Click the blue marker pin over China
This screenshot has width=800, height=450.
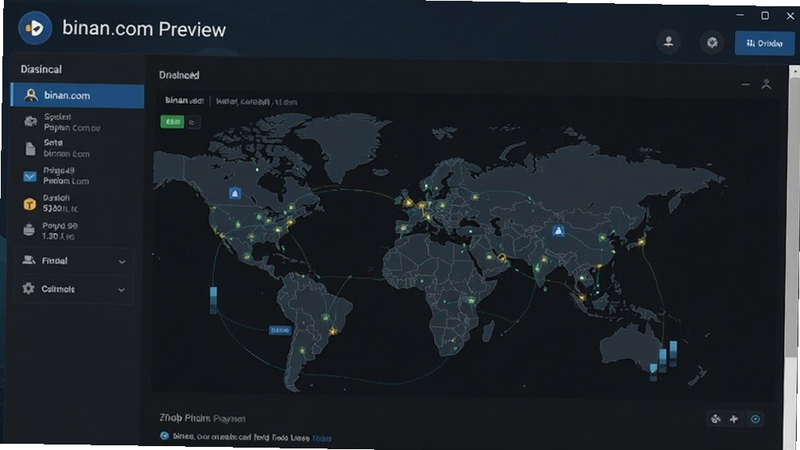click(x=559, y=231)
